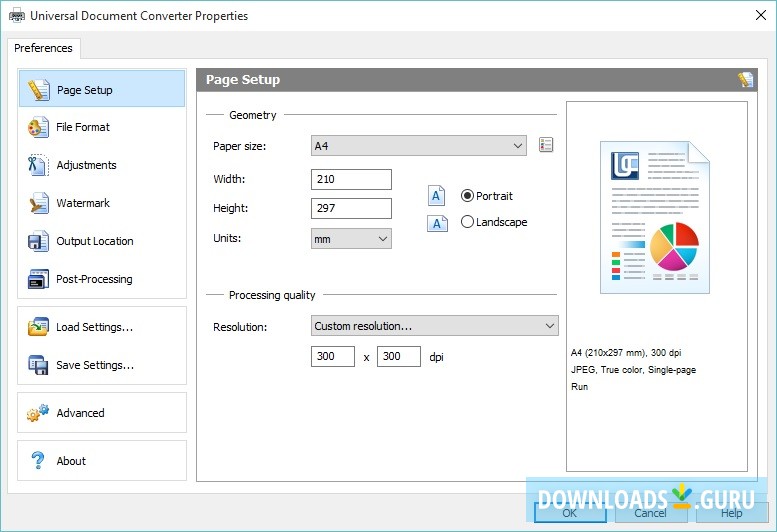Click the Watermark stamp icon
Viewport: 777px width, 532px height.
tap(39, 203)
